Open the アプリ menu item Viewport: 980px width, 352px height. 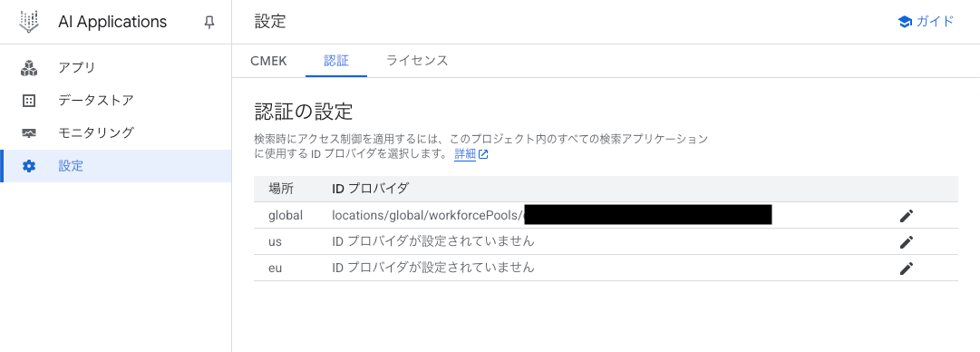coord(116,67)
